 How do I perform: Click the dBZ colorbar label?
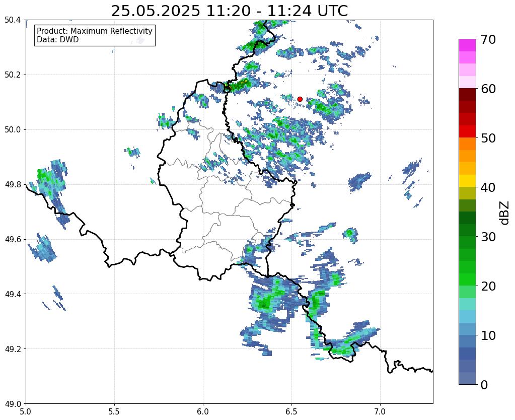(505, 214)
